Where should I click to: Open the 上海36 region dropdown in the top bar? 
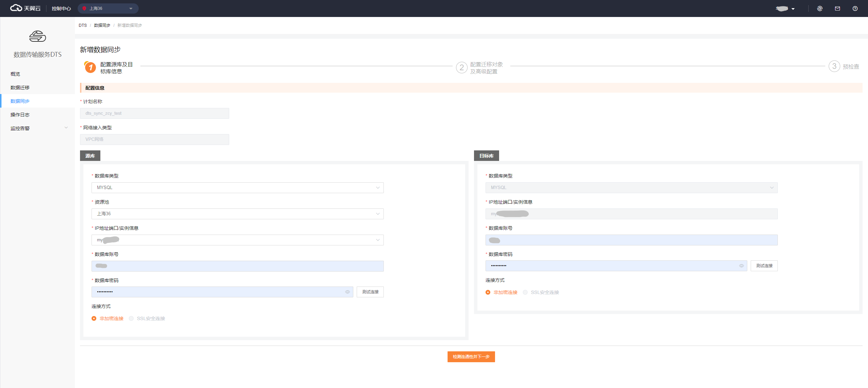click(x=108, y=8)
